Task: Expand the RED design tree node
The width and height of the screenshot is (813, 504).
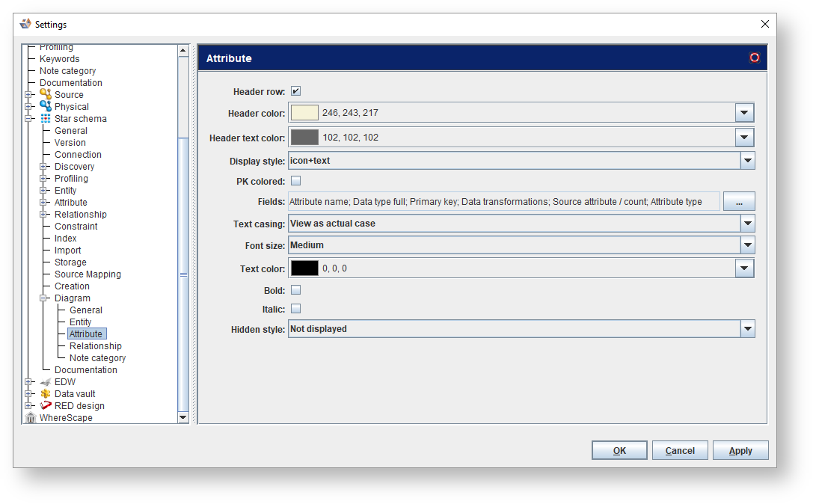Action: (x=28, y=405)
